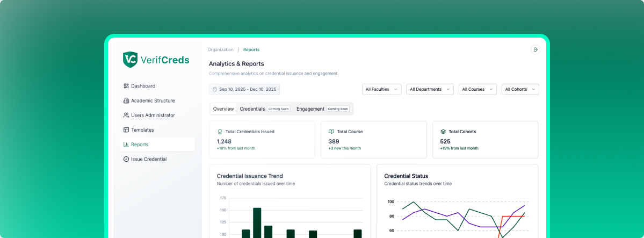The width and height of the screenshot is (644, 238).
Task: Click the Users Administrator people icon
Action: point(126,116)
